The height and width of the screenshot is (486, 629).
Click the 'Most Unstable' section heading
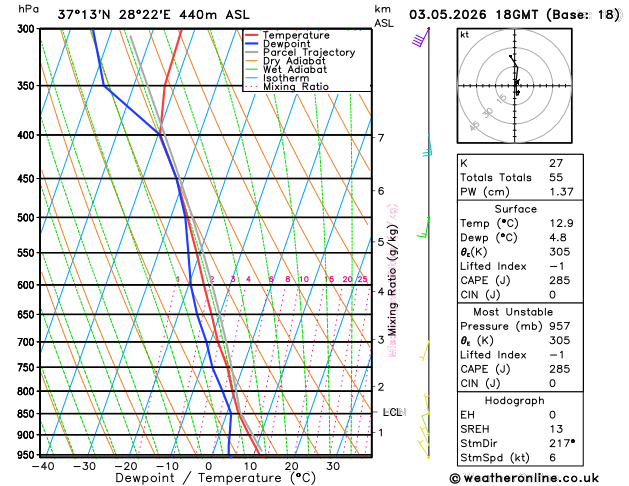[x=513, y=312]
